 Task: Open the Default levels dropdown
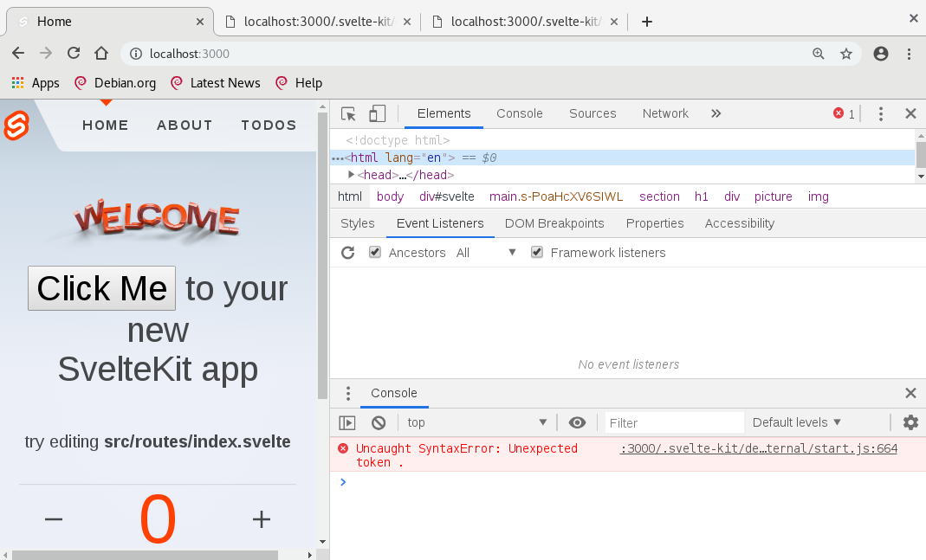796,422
